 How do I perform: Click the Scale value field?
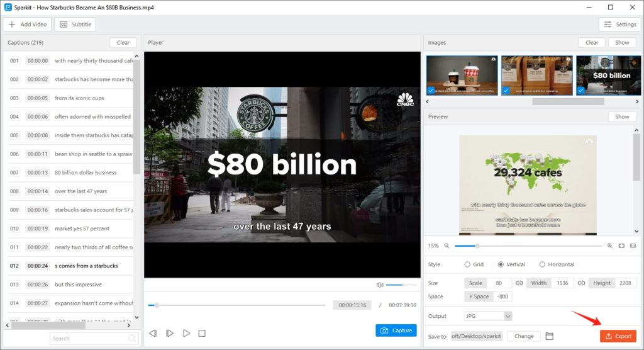click(x=499, y=283)
